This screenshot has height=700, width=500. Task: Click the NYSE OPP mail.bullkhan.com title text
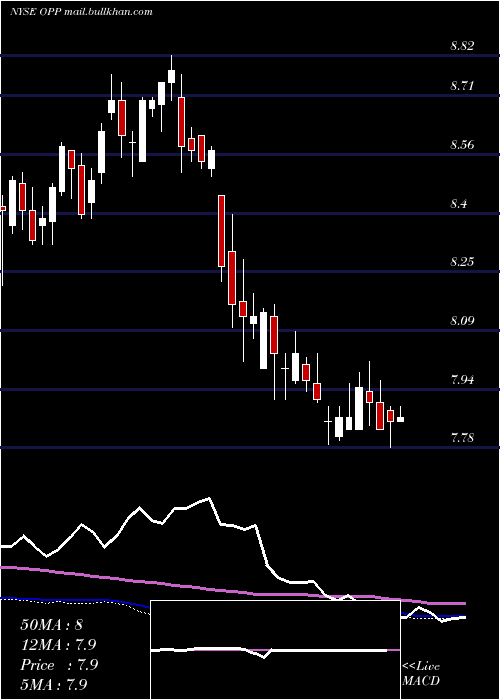click(82, 12)
